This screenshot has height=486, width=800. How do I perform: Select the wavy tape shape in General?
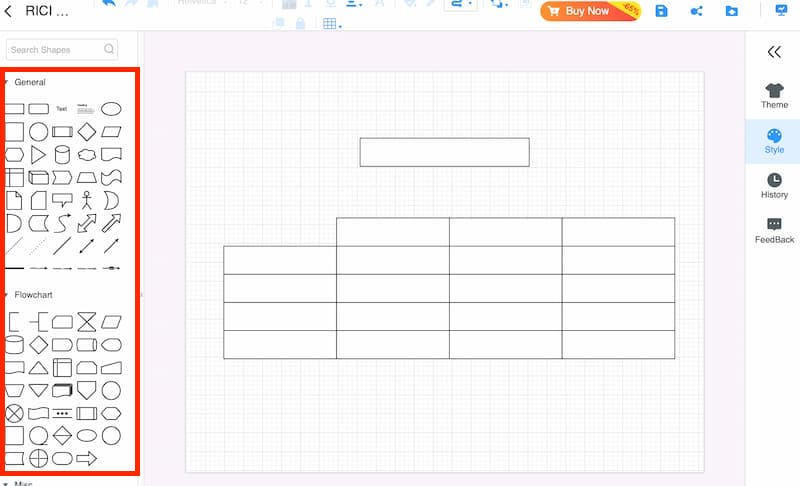[x=111, y=177]
